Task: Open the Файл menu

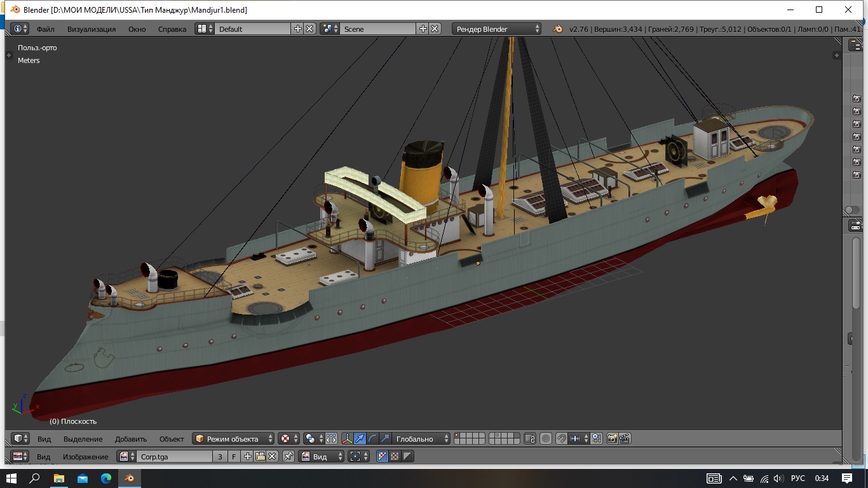Action: click(45, 29)
